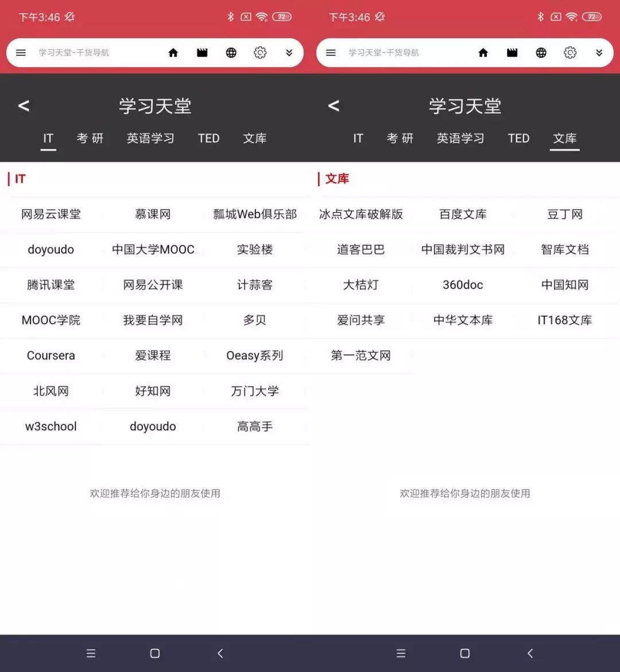Screen dimensions: 620x672
Task: Open doyoudo link beside 中国大学MOOC
Action: [51, 249]
